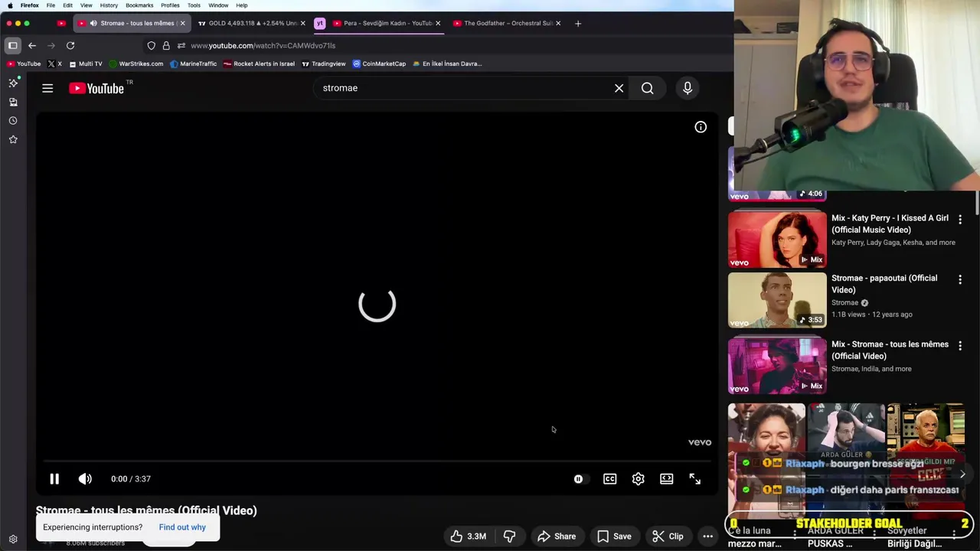Screen dimensions: 980x551
Task: Reload the page
Action: click(x=70, y=46)
